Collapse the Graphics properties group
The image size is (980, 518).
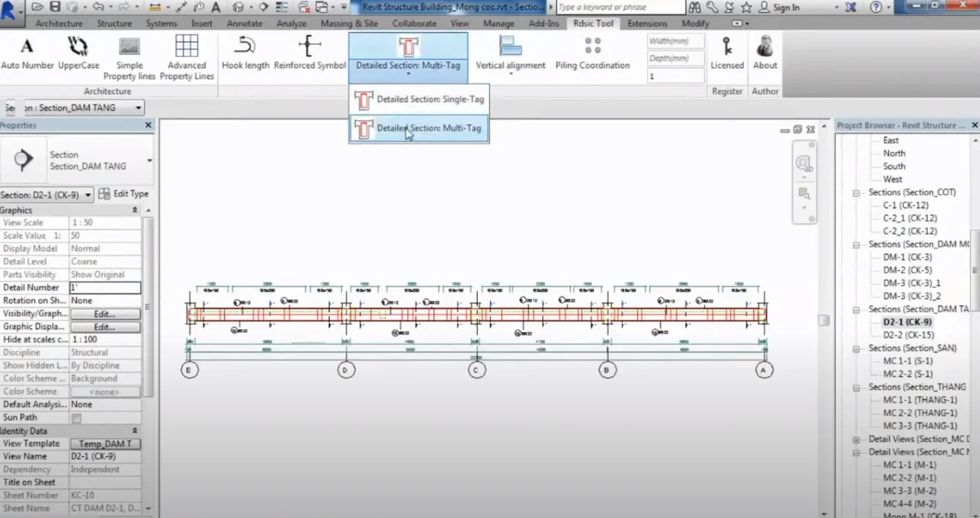[x=135, y=210]
